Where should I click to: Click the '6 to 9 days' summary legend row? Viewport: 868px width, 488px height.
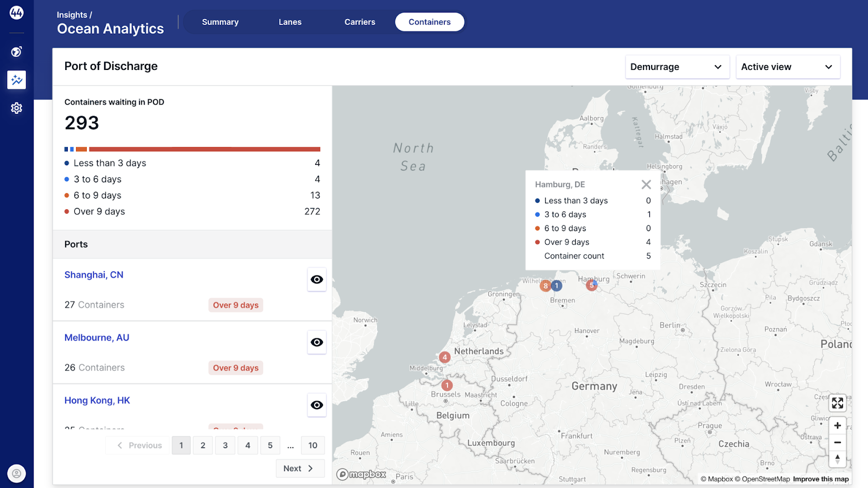pos(192,195)
